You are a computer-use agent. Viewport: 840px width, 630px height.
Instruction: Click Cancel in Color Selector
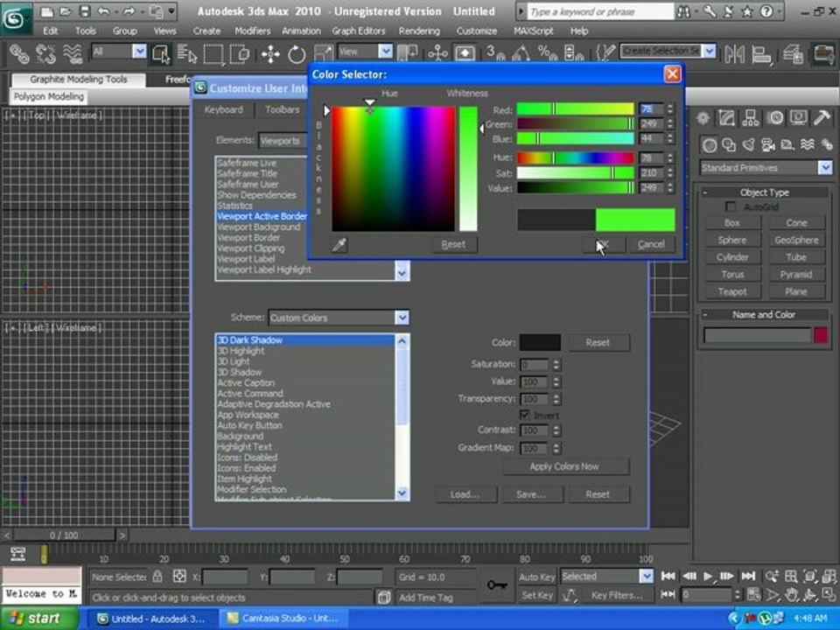pos(651,244)
